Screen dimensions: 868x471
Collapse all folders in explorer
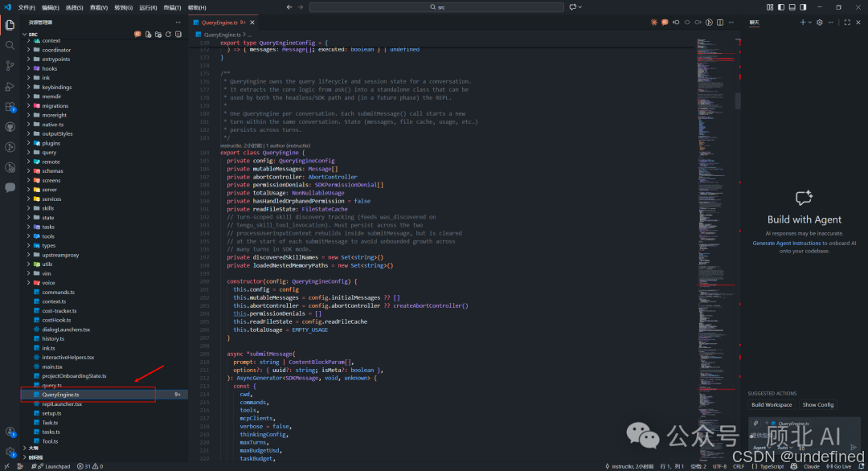pos(178,35)
